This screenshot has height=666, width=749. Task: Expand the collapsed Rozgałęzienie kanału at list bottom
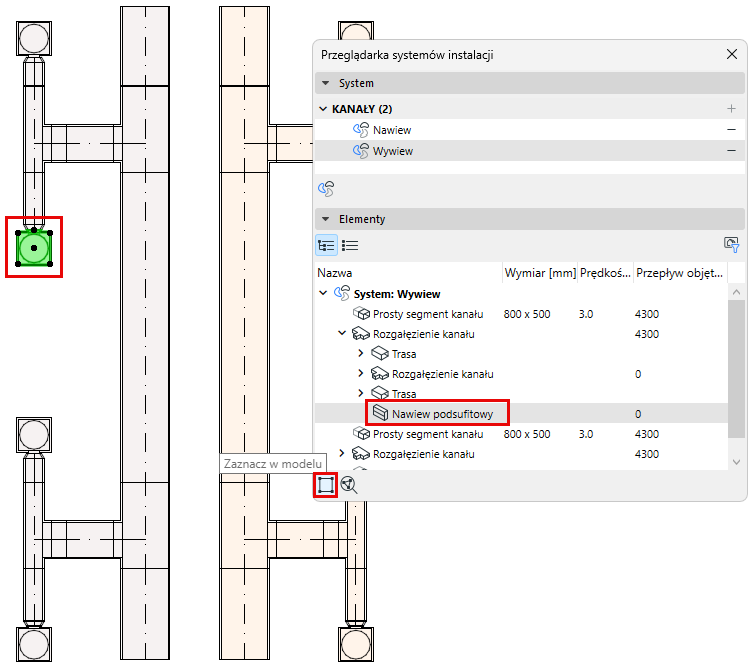tap(342, 453)
